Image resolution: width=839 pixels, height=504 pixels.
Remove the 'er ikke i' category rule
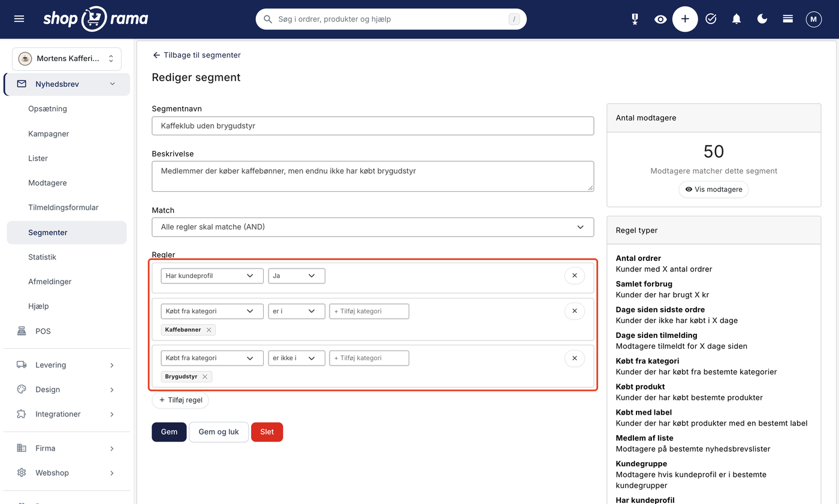(x=574, y=358)
